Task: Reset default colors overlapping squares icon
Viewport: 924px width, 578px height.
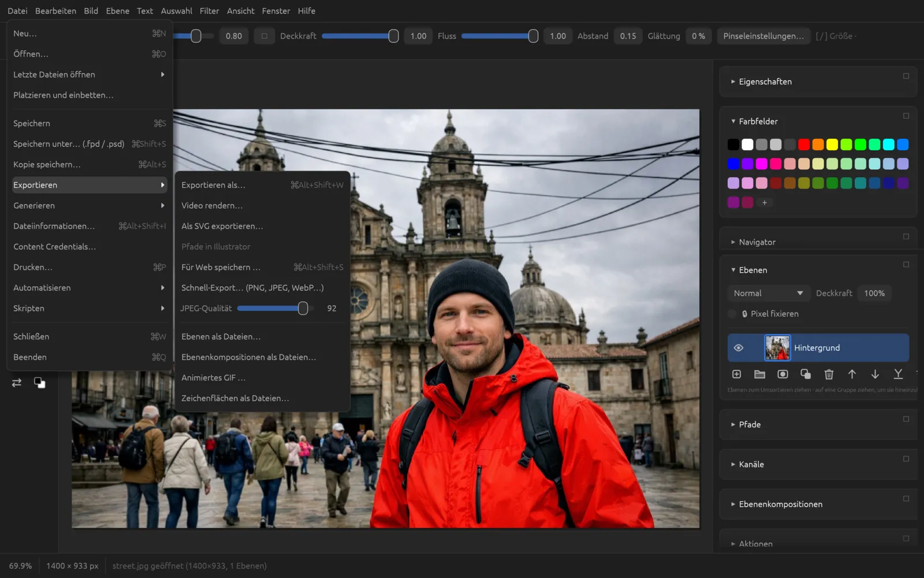Action: 39,383
